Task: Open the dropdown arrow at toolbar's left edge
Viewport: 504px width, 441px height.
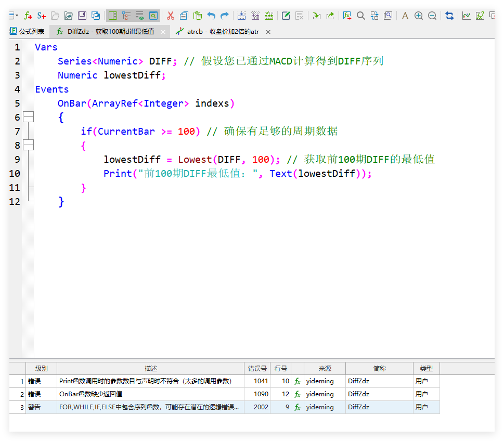Action: (x=17, y=16)
